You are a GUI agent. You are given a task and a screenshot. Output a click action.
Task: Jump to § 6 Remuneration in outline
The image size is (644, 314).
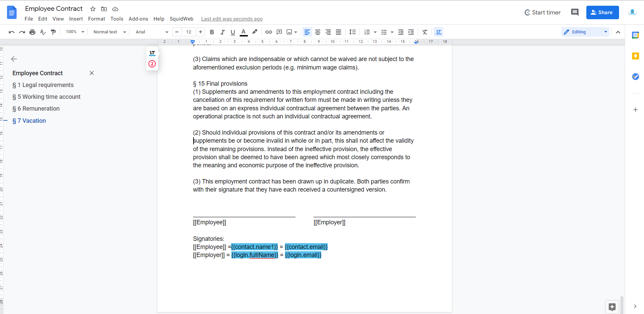click(36, 109)
